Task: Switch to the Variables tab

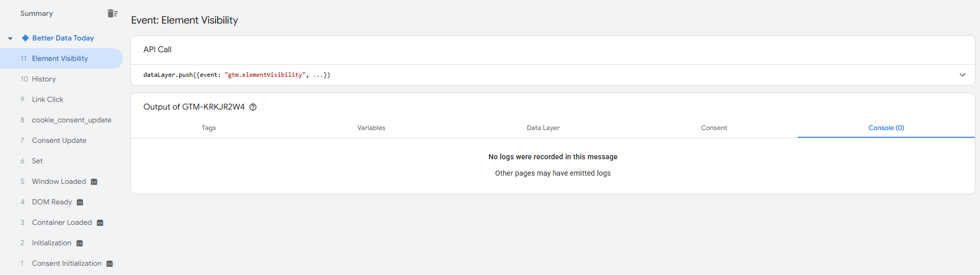Action: [x=371, y=128]
